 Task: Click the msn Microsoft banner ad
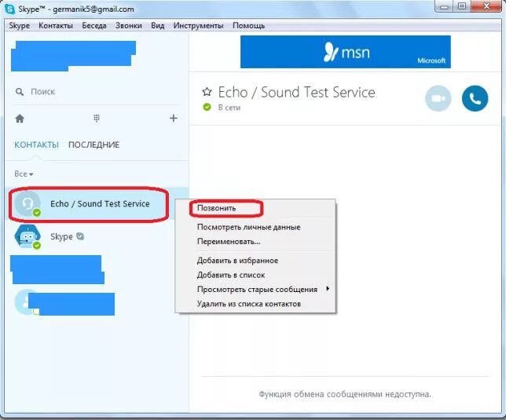point(345,52)
